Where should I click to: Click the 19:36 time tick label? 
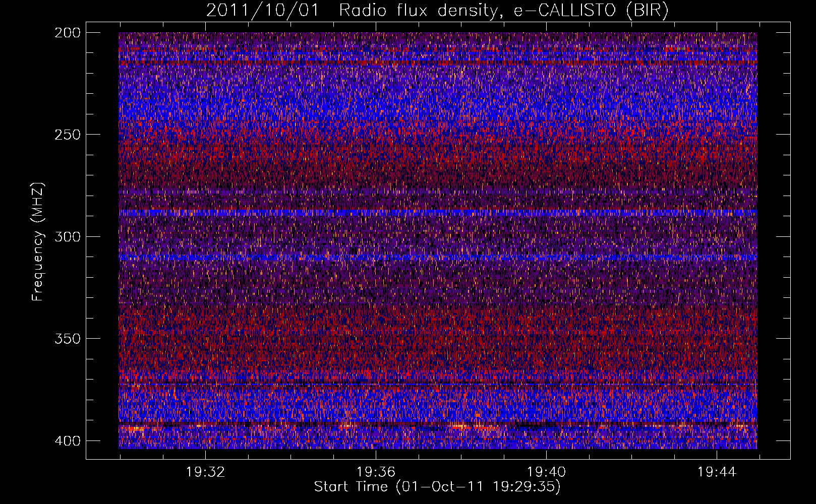tap(376, 472)
